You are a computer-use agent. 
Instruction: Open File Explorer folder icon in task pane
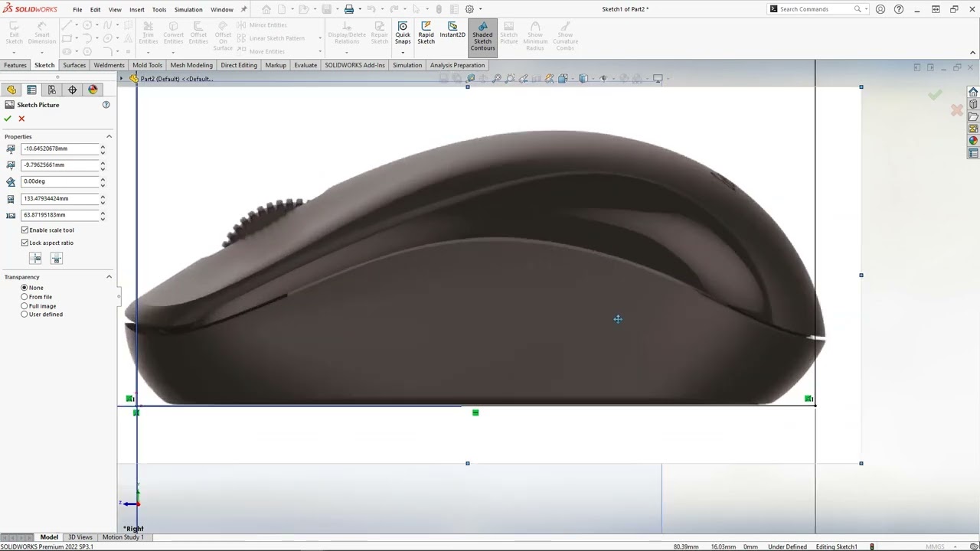(973, 116)
